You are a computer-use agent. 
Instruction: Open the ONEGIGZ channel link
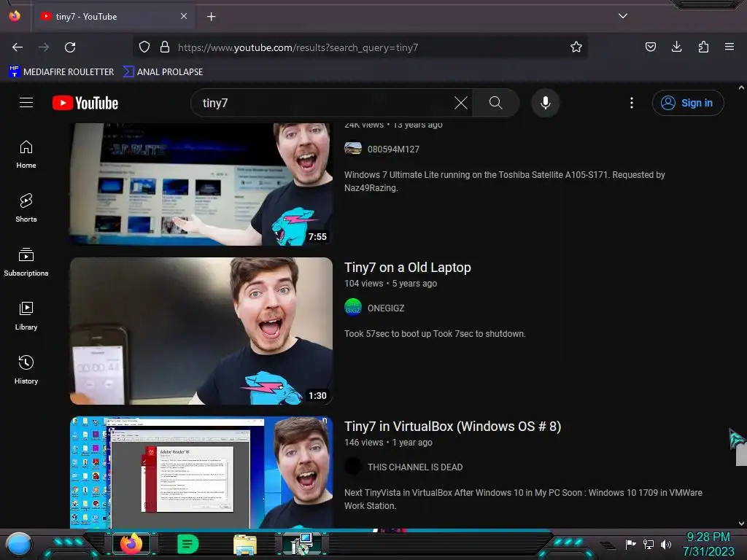click(386, 308)
